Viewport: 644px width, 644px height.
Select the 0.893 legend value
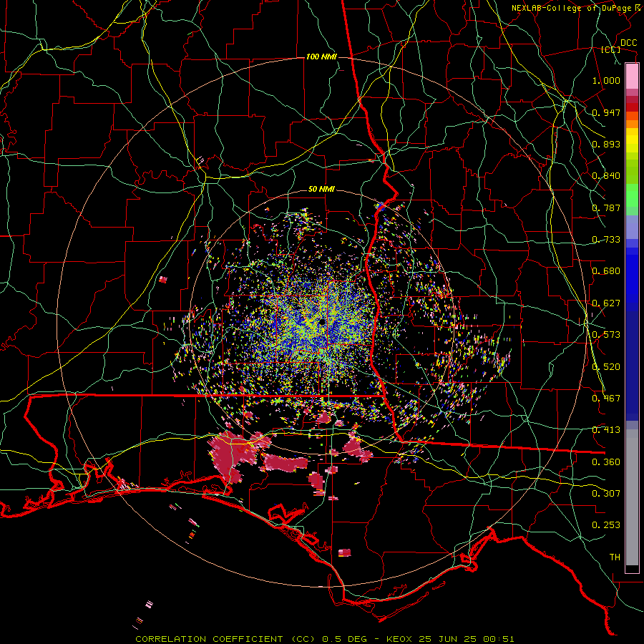(606, 144)
